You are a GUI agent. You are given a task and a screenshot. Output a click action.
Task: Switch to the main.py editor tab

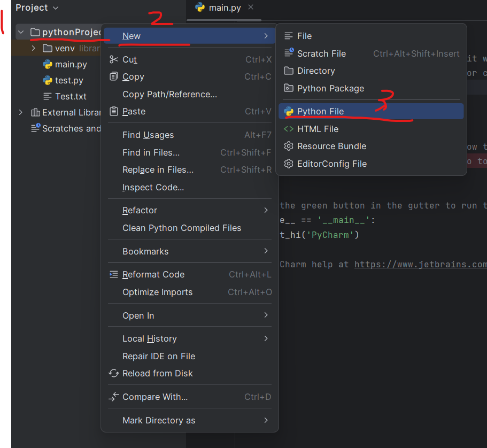click(x=225, y=7)
